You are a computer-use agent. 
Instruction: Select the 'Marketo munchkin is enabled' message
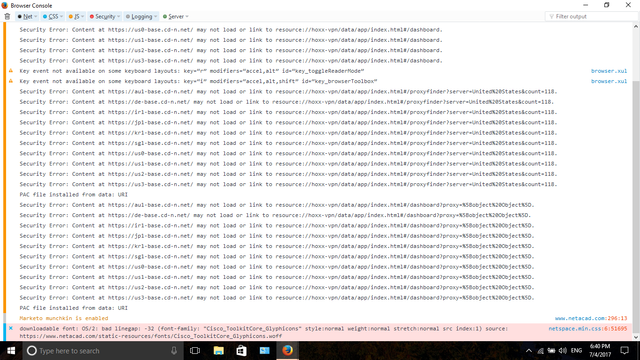pos(64,318)
